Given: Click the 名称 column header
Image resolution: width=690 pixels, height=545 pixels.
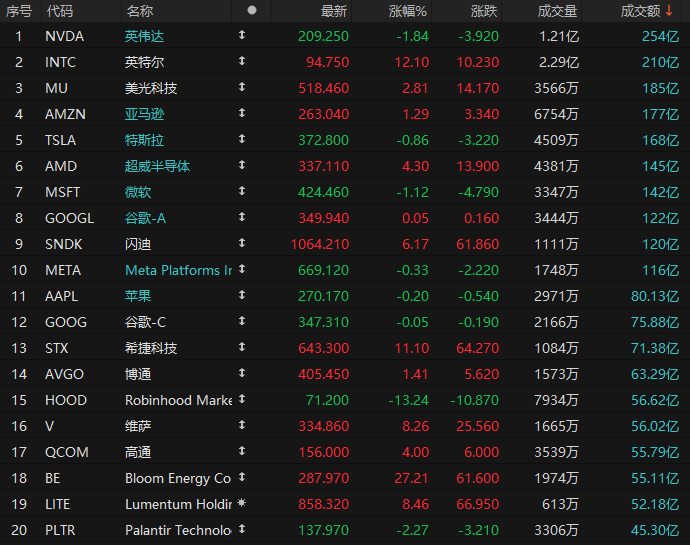Looking at the screenshot, I should [x=139, y=11].
